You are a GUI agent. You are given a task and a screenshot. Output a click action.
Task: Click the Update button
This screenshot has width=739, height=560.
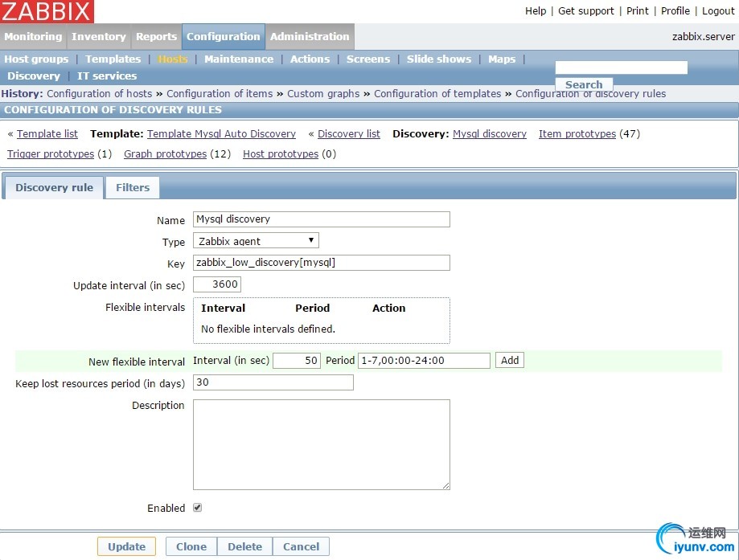click(x=127, y=546)
